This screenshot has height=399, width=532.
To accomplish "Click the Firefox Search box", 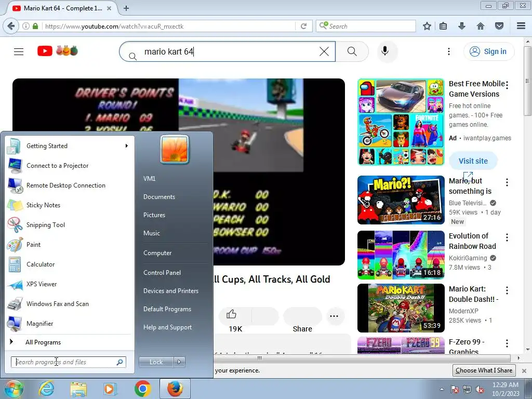I will [366, 26].
